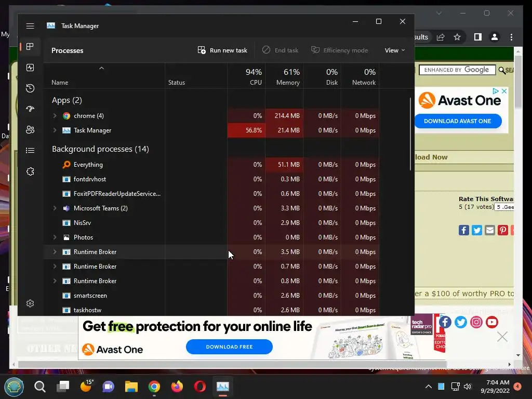Open Instagram icon in page footer
532x399 pixels.
pos(476,322)
